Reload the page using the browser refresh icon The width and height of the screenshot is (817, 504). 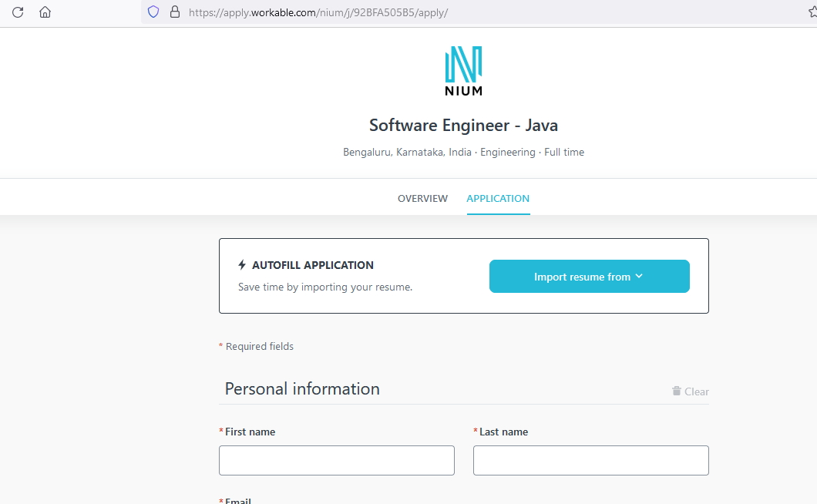pyautogui.click(x=18, y=12)
